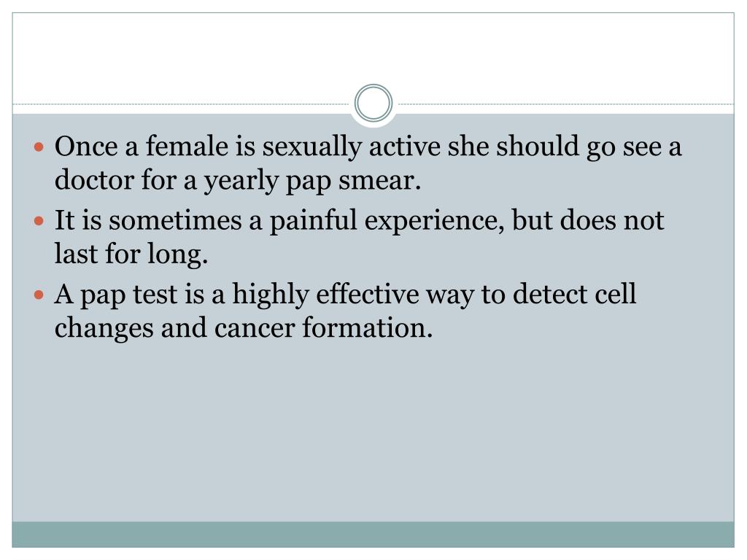
Task: Click the words 'pap smear' in first bullet
Action: coord(354,182)
